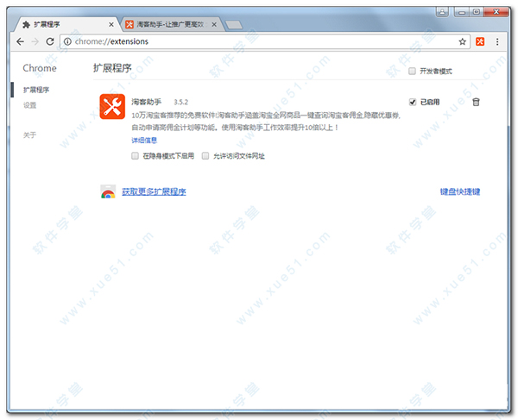Click the 淘客助手 extension icon in the toolbar

click(x=482, y=41)
